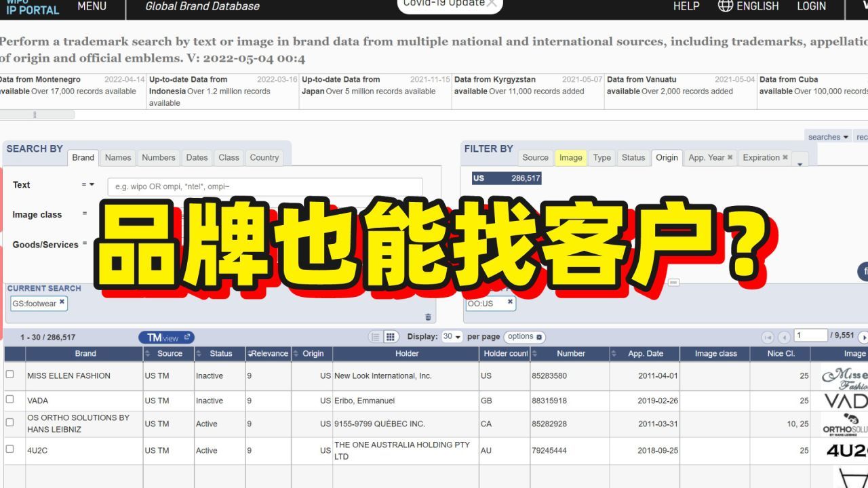The width and height of the screenshot is (868, 488).
Task: Open the Status filter tab
Action: pyautogui.click(x=633, y=157)
